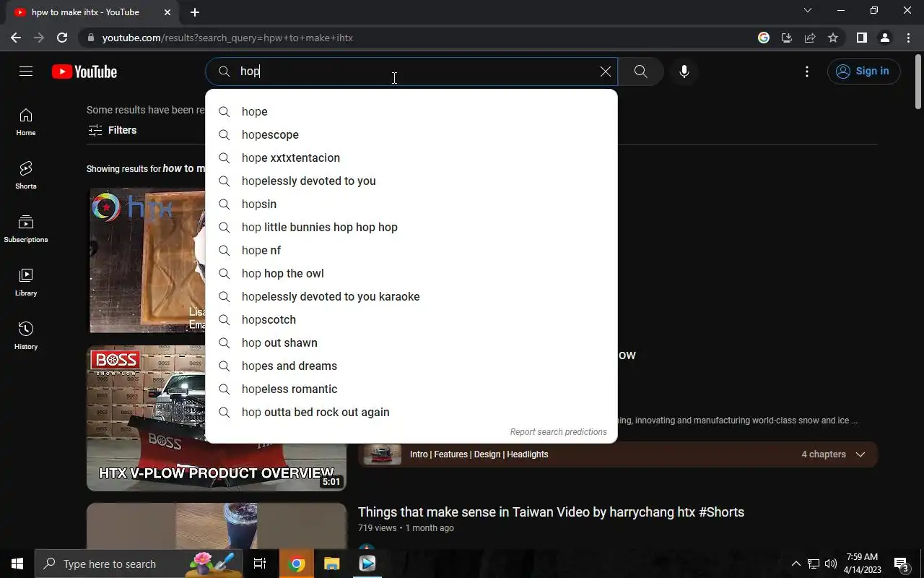Image resolution: width=924 pixels, height=578 pixels.
Task: Choose the 'hope xxxtentacion' suggestion
Action: (411, 158)
